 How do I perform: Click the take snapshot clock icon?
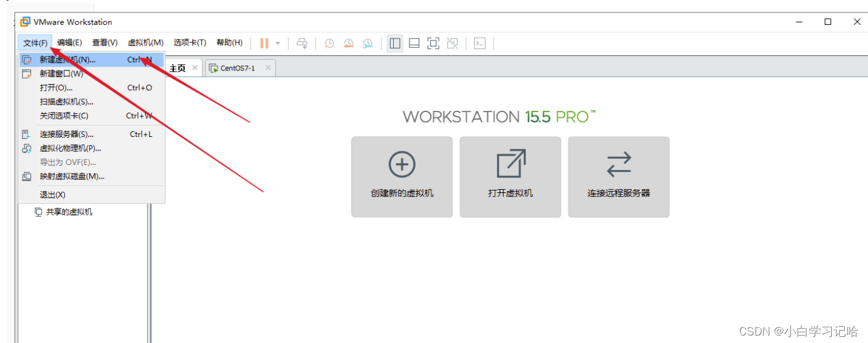[x=329, y=43]
